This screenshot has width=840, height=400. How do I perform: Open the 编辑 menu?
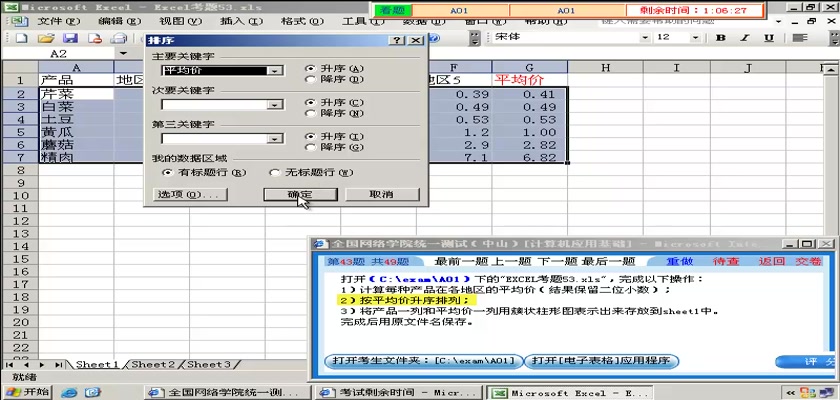click(119, 21)
